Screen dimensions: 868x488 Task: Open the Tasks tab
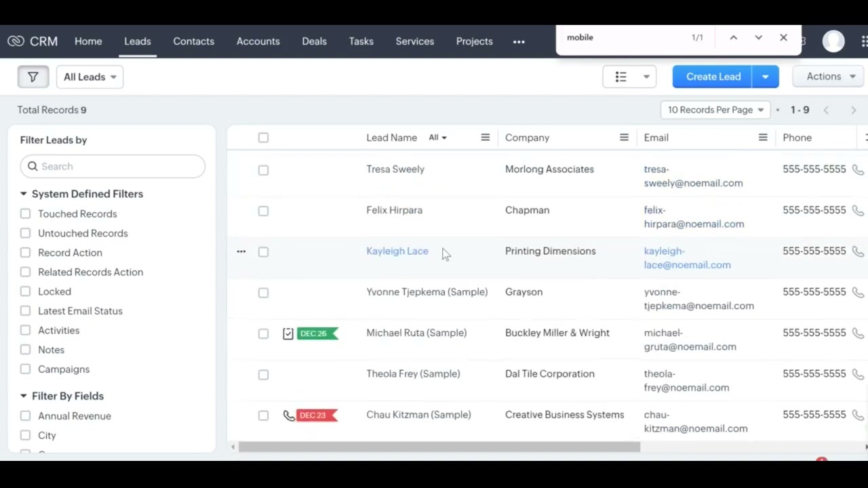pyautogui.click(x=361, y=41)
